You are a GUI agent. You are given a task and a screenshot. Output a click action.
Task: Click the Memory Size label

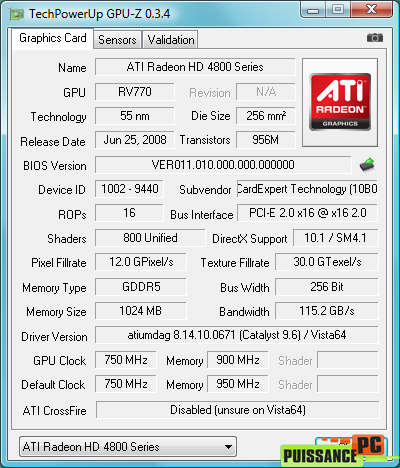(56, 312)
